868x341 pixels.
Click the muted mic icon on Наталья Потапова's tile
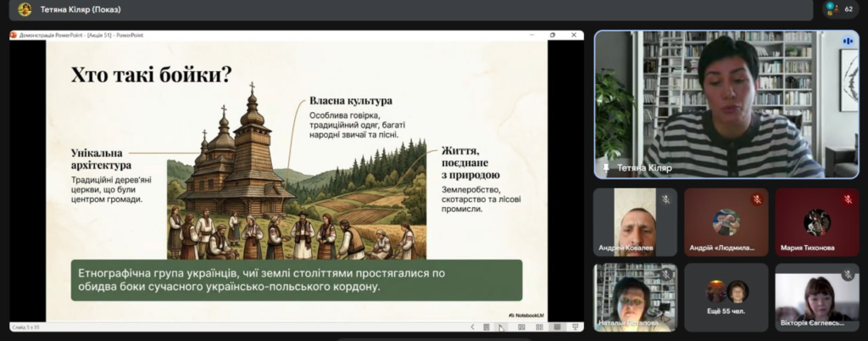coord(666,275)
